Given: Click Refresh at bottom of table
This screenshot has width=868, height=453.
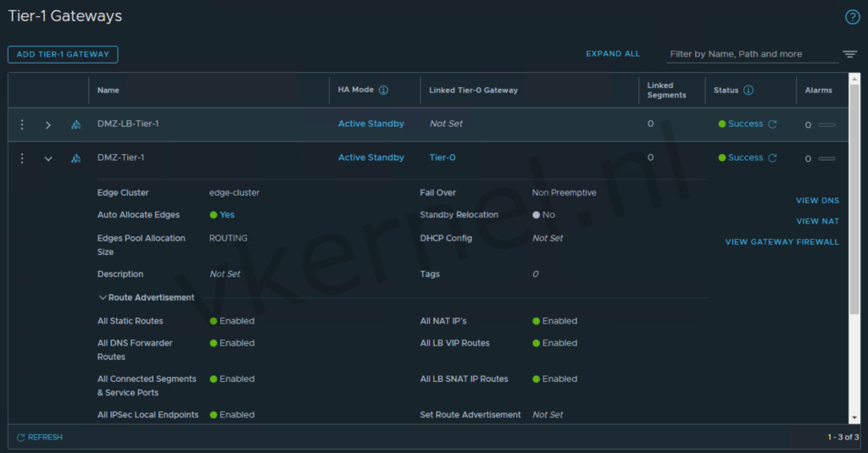Looking at the screenshot, I should pyautogui.click(x=39, y=437).
